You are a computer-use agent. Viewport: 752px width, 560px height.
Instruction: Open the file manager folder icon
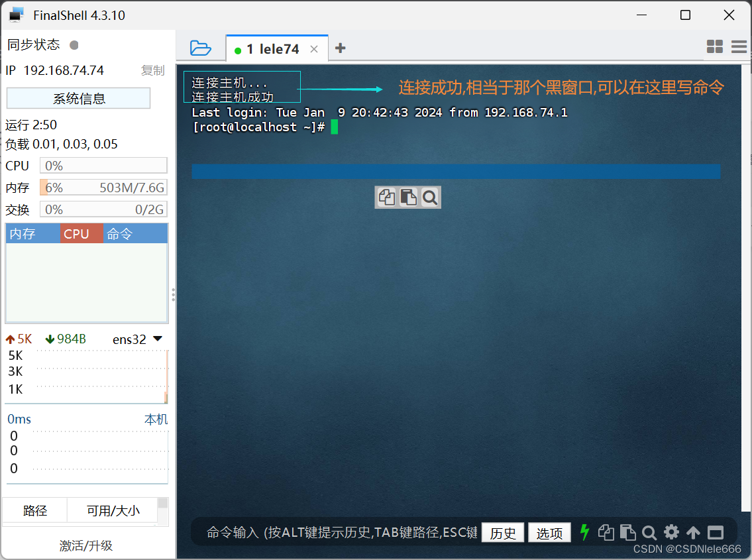pyautogui.click(x=201, y=47)
